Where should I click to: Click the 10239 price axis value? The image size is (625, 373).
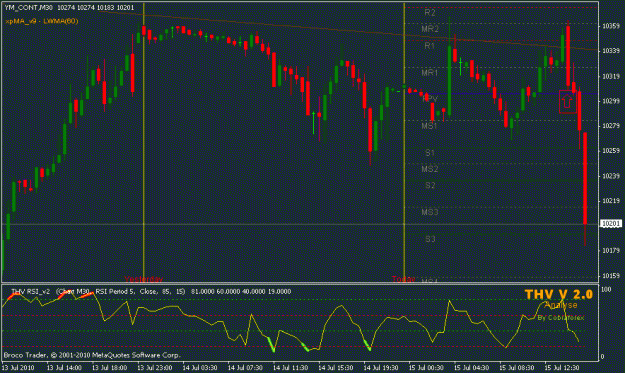(611, 176)
